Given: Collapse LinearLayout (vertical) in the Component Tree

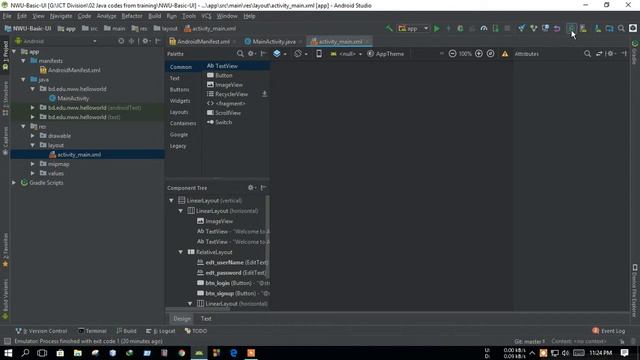Looking at the screenshot, I should [x=171, y=201].
